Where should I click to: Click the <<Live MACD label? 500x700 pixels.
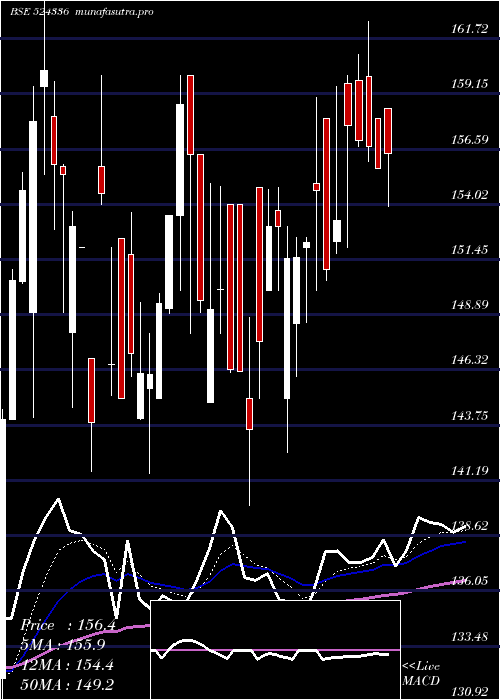pos(421,674)
